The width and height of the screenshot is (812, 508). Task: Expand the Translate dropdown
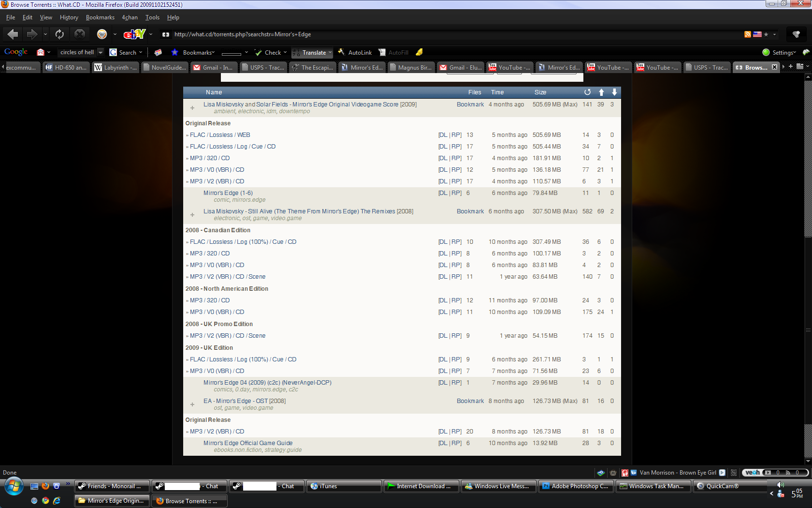(330, 52)
